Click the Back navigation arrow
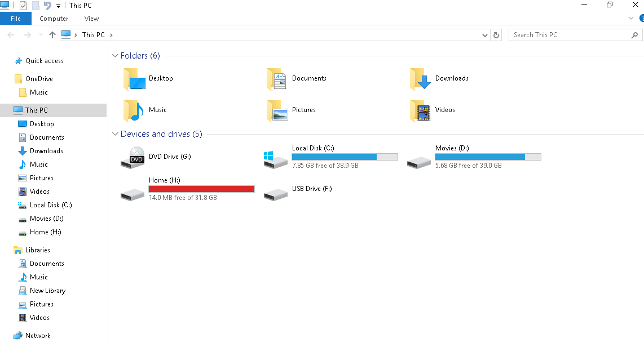This screenshot has width=644, height=347. click(11, 35)
